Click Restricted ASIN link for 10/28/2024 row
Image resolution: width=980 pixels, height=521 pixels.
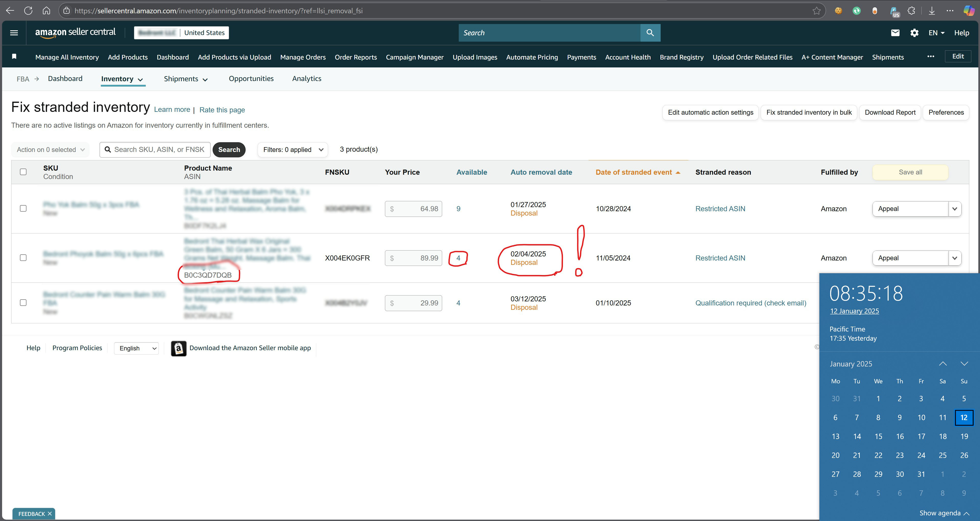tap(720, 209)
